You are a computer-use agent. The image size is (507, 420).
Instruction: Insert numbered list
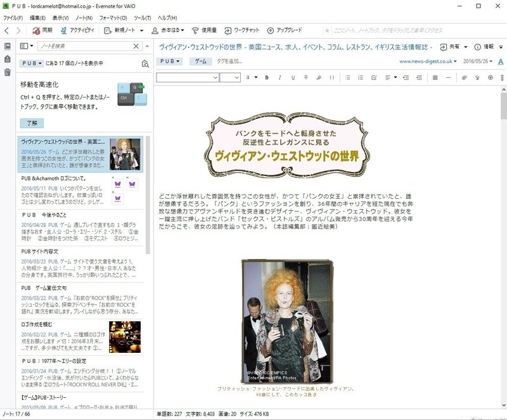[x=361, y=77]
